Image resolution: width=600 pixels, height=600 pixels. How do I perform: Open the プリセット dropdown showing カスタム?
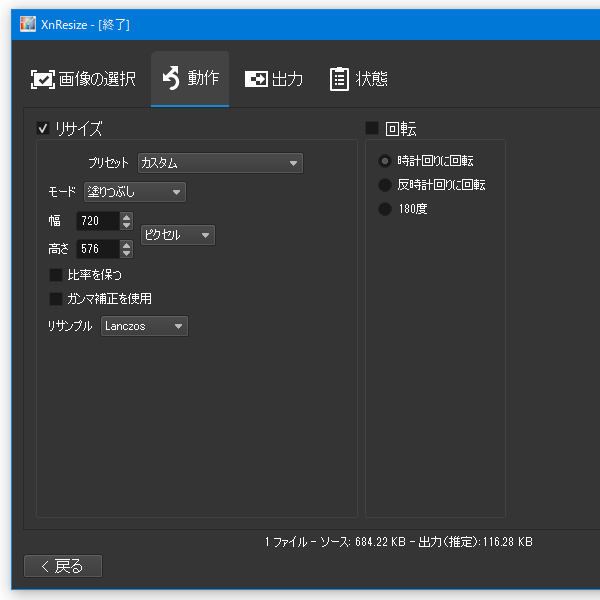click(x=220, y=163)
